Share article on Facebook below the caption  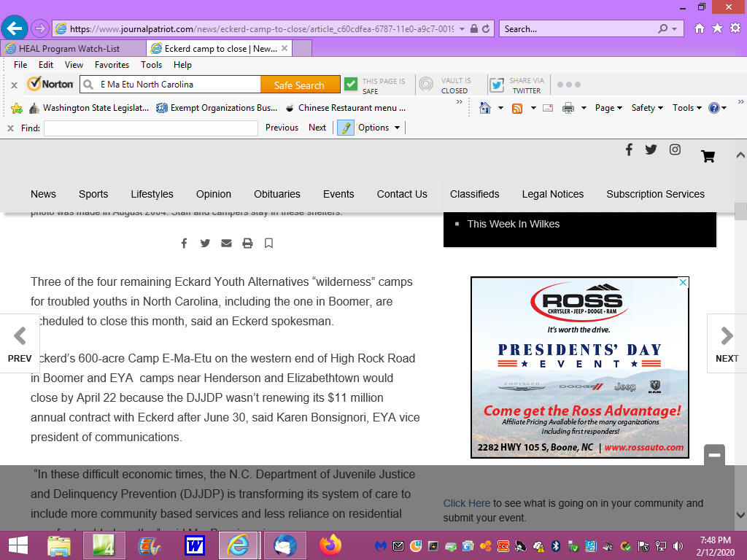pos(184,244)
